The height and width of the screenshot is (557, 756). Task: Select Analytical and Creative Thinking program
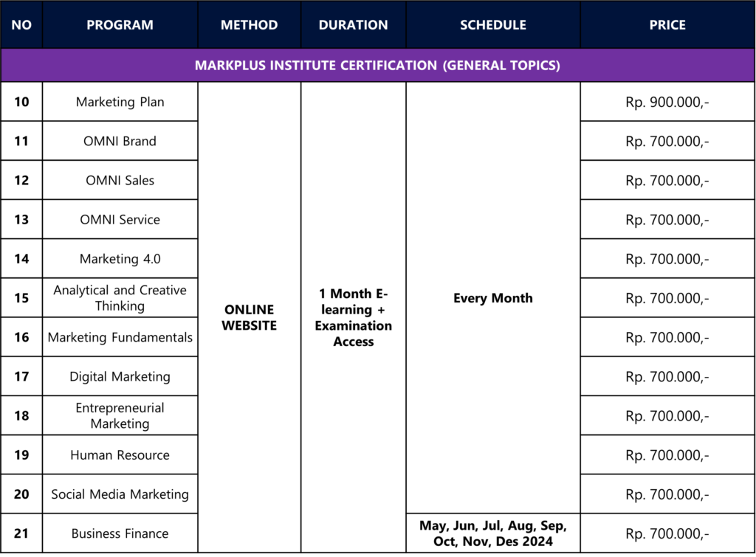120,298
